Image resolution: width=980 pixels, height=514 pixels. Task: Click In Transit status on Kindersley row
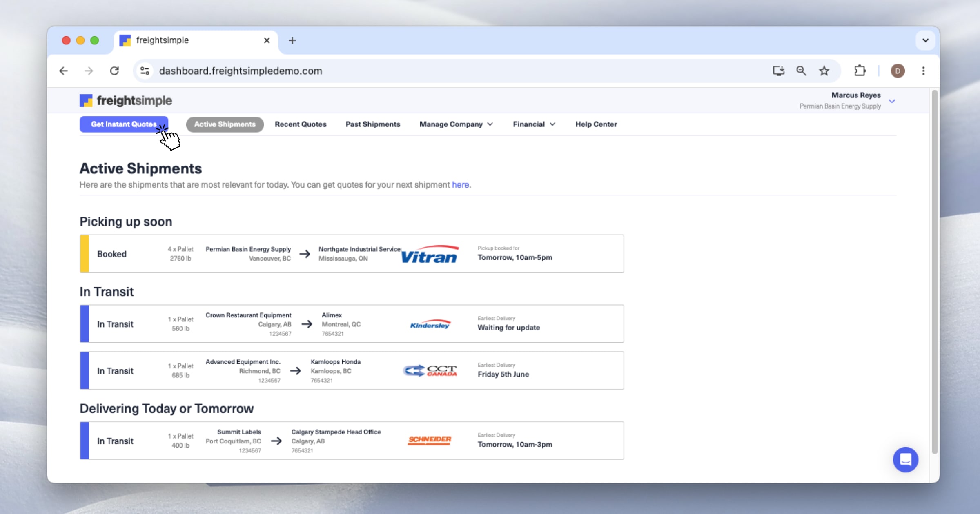coord(115,324)
